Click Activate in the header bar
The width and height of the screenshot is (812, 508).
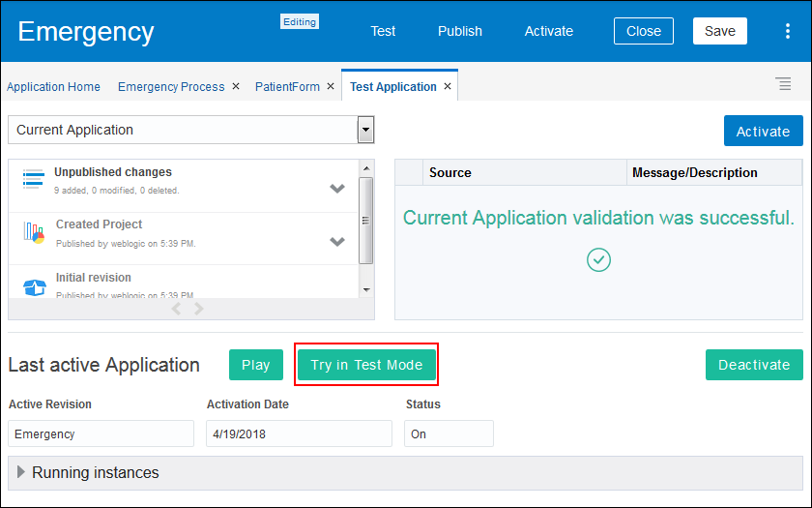click(x=549, y=31)
